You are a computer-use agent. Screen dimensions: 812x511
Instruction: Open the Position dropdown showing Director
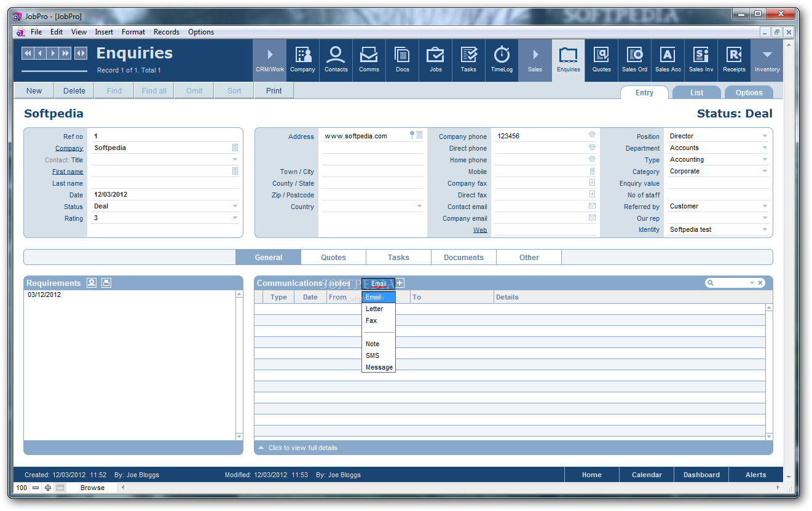(765, 136)
